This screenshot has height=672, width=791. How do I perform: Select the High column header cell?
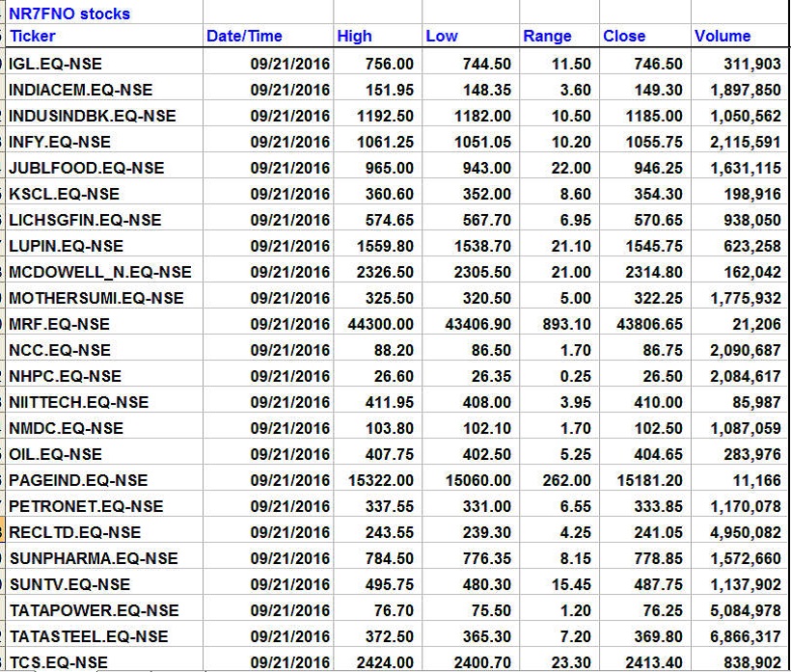point(354,37)
